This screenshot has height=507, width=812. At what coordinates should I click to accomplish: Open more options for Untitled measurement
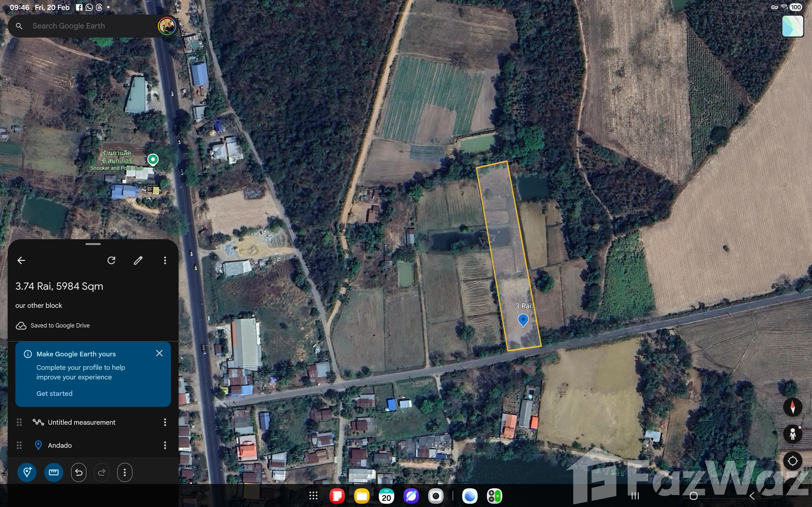point(165,422)
